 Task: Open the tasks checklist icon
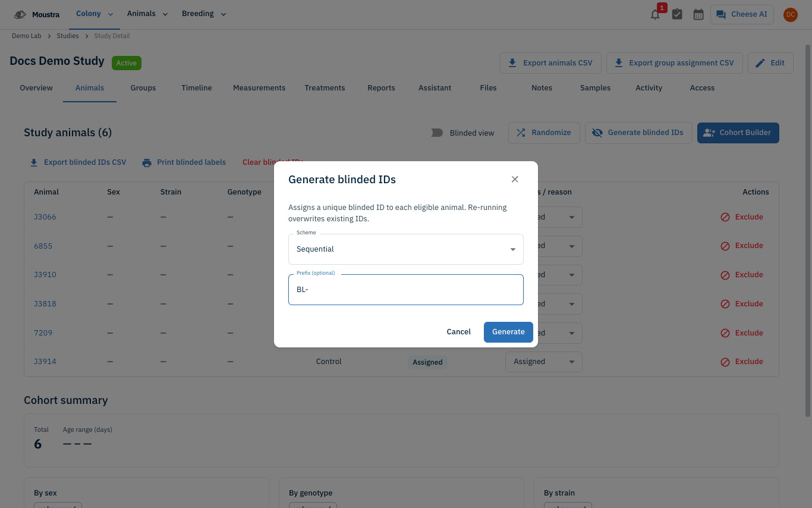(x=677, y=14)
